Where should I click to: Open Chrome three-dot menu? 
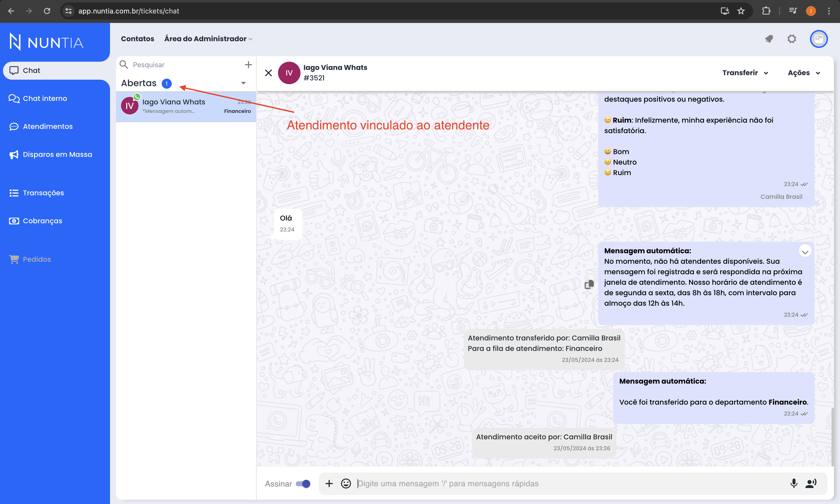pos(829,11)
